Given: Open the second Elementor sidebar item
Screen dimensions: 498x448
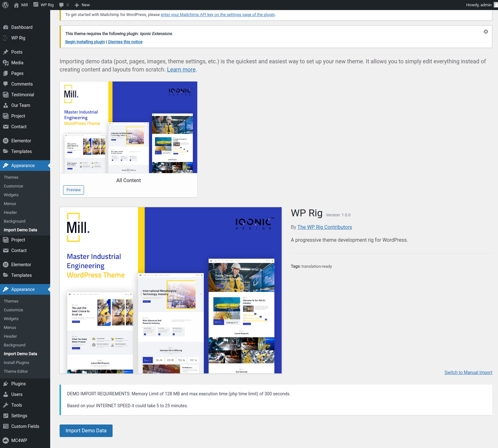Looking at the screenshot, I should pyautogui.click(x=25, y=265).
